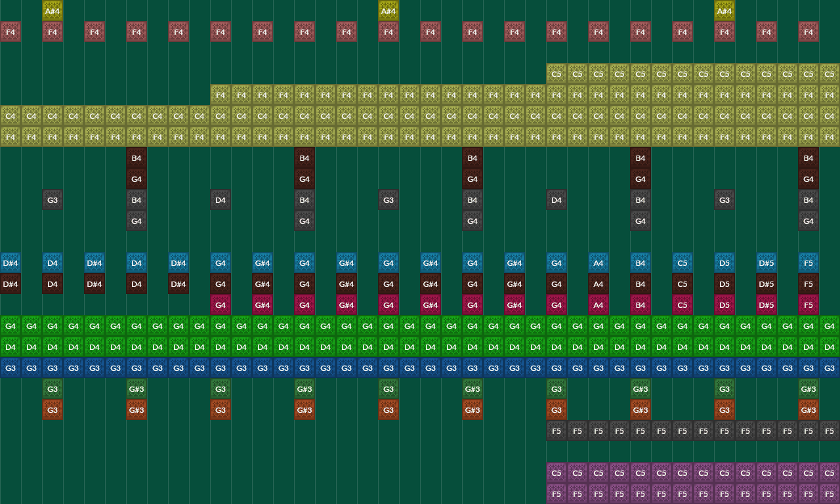Image resolution: width=840 pixels, height=504 pixels.
Task: Select the leftmost yellow A#4 note block
Action: (52, 10)
